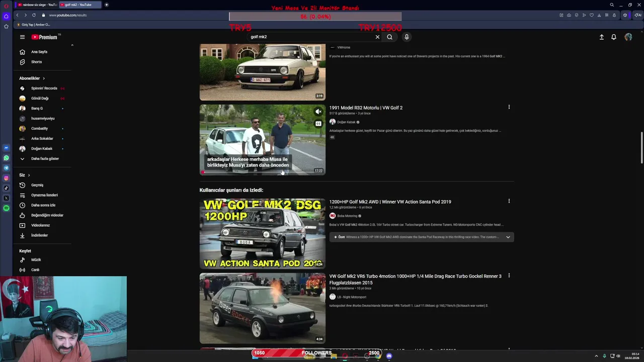This screenshot has height=362, width=644.
Task: Open Gönül Dağı subscription
Action: coord(42,99)
